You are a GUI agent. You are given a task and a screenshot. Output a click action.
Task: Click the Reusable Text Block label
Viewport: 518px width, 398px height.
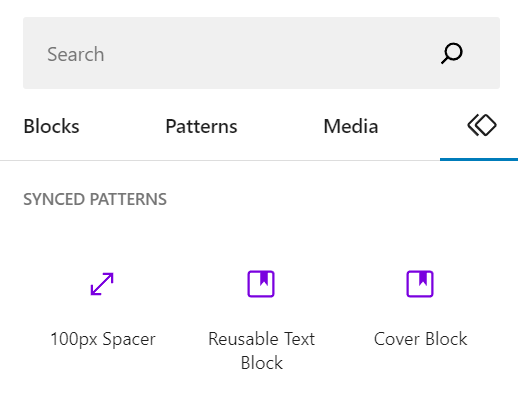tap(261, 351)
